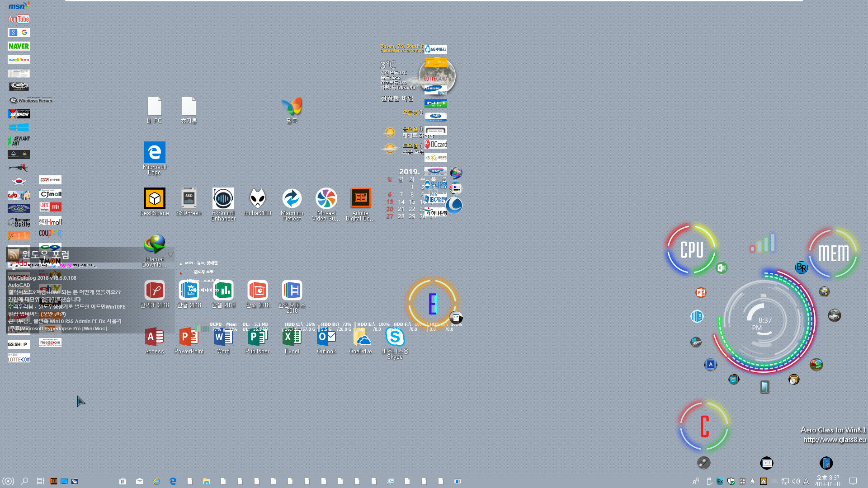
Task: Open the Action Center notification icon
Action: 853,481
